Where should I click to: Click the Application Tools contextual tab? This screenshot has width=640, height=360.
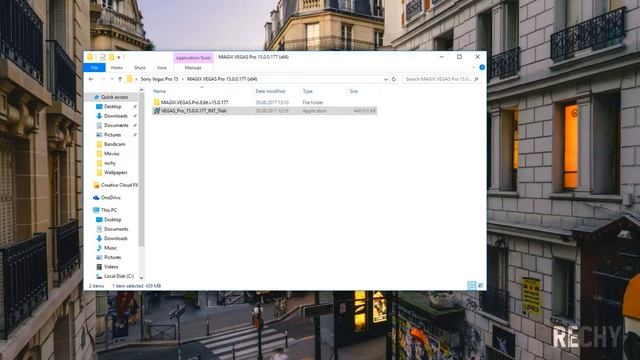[193, 58]
